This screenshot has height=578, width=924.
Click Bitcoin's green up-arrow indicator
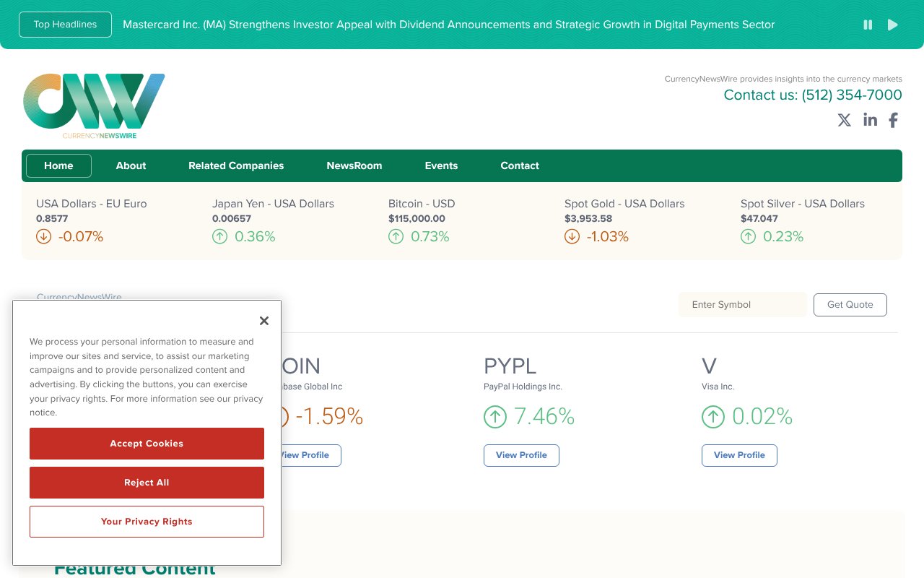[396, 236]
